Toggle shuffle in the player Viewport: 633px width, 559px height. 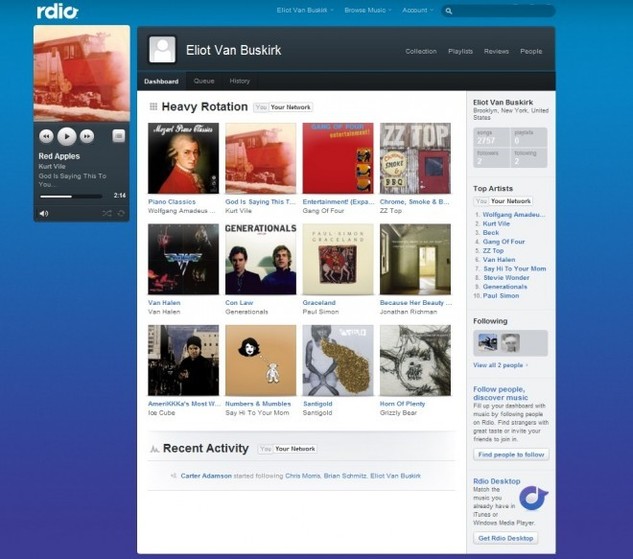tap(107, 213)
